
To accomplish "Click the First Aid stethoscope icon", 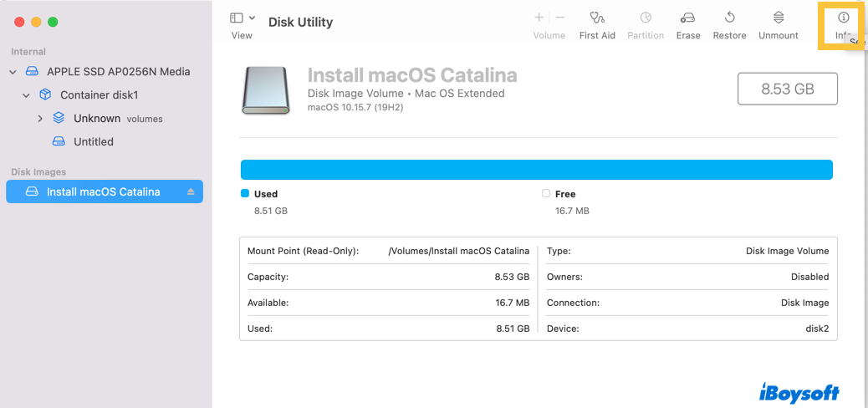I will point(597,18).
